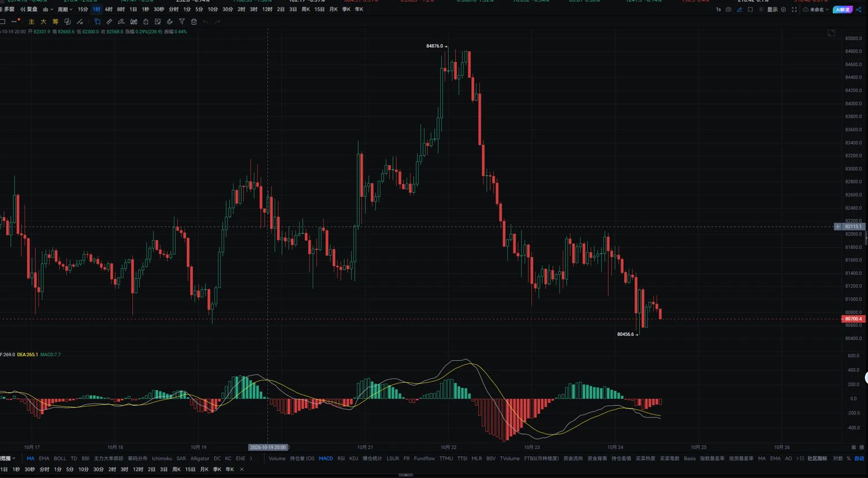Toggle the 自动 auto scale option
The width and height of the screenshot is (868, 478).
[859, 458]
